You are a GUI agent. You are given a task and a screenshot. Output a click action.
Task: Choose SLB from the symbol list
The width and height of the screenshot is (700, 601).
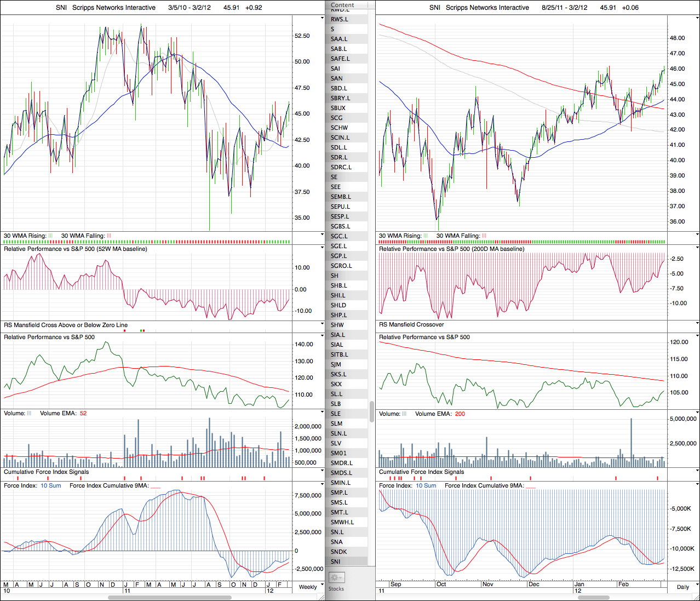[336, 404]
